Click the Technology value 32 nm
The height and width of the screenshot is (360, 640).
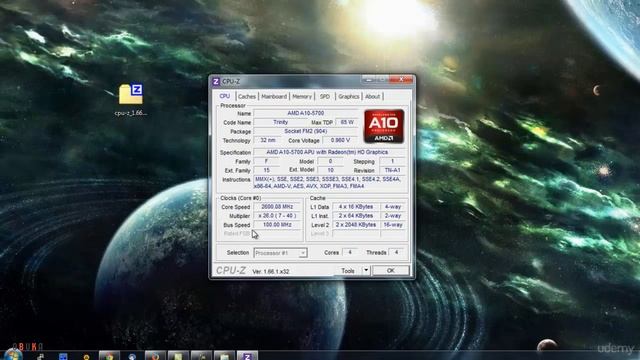click(268, 140)
